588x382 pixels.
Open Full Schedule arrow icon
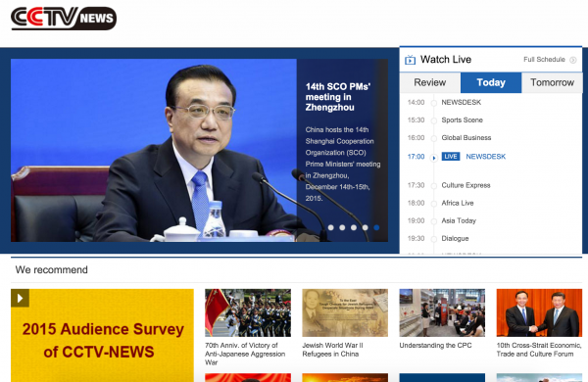click(x=573, y=60)
